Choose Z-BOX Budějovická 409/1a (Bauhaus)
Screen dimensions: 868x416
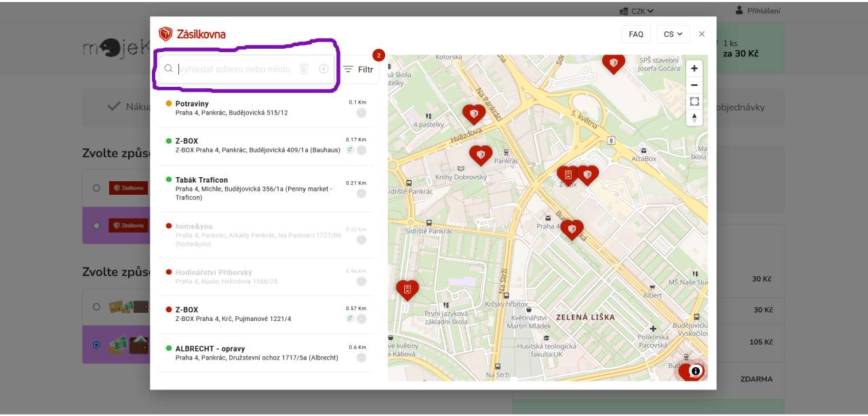click(266, 145)
